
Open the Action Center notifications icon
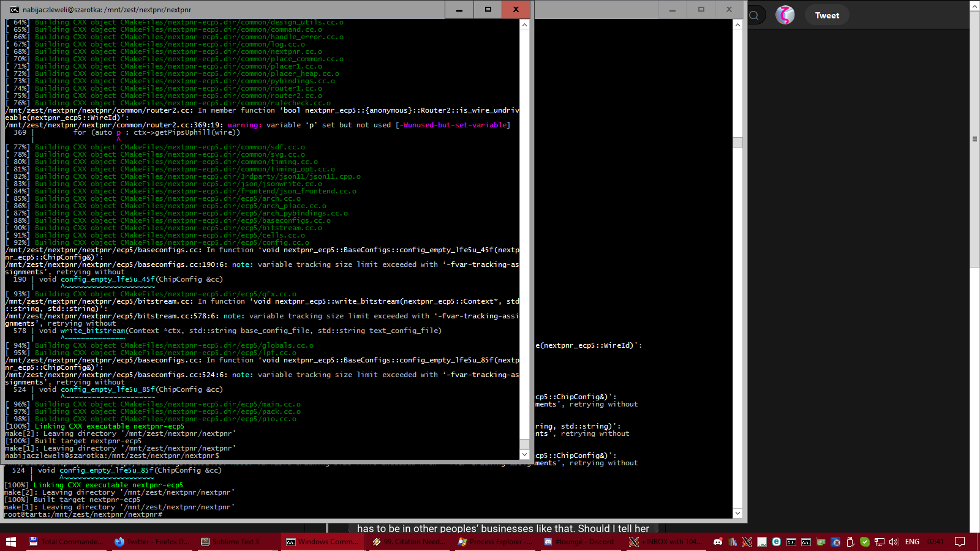coord(960,542)
